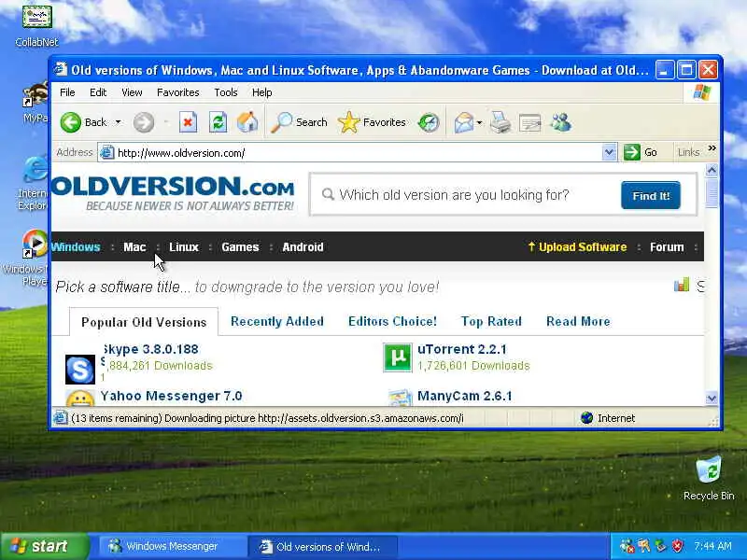Select the Internet Explorer desktop icon

coord(35,169)
